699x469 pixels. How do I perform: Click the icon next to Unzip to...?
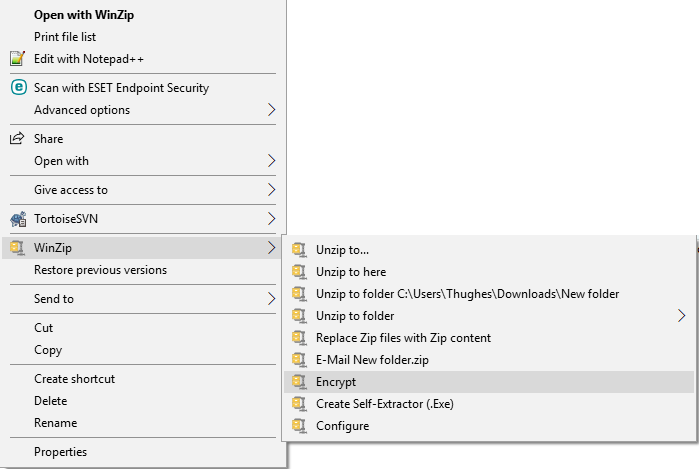click(298, 250)
